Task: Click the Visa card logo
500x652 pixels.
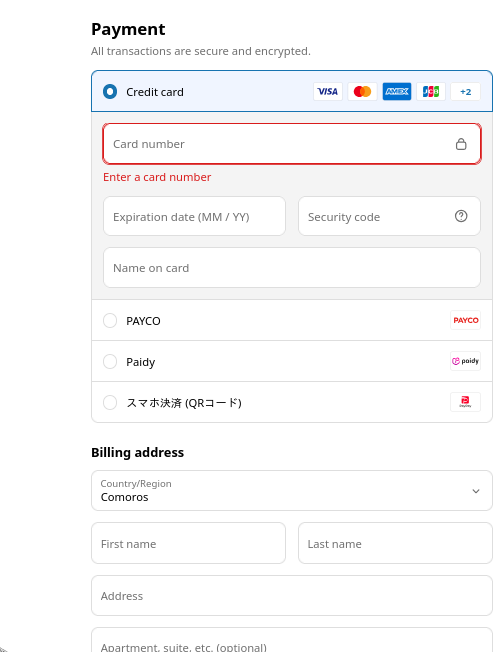Action: point(328,91)
